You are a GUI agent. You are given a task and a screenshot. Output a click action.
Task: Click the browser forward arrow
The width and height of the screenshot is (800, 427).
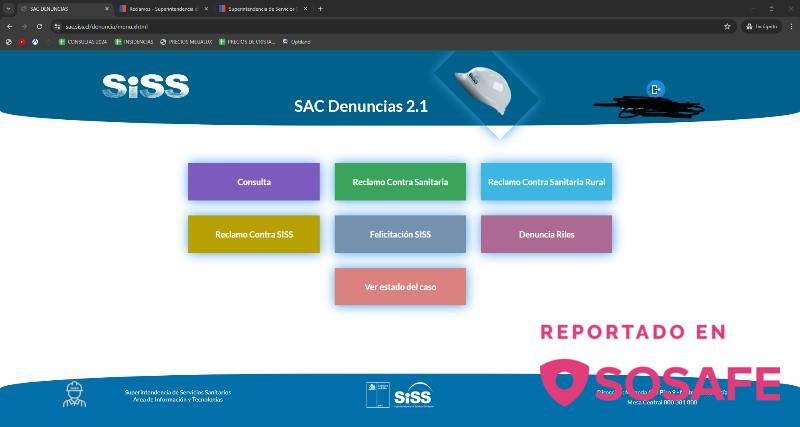point(24,27)
